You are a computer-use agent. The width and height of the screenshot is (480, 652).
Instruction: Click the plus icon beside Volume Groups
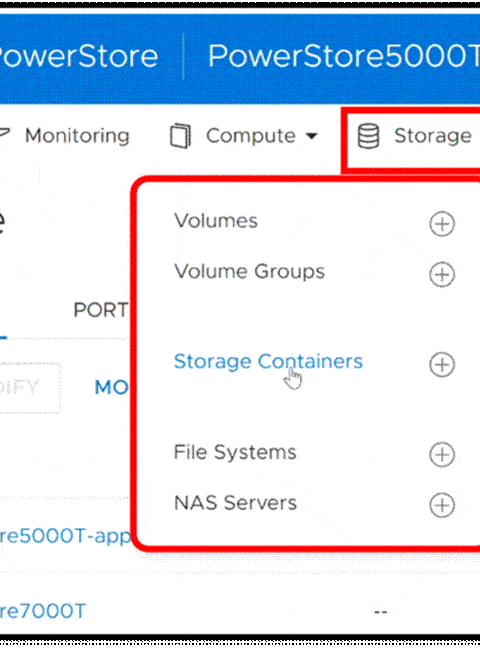(442, 274)
